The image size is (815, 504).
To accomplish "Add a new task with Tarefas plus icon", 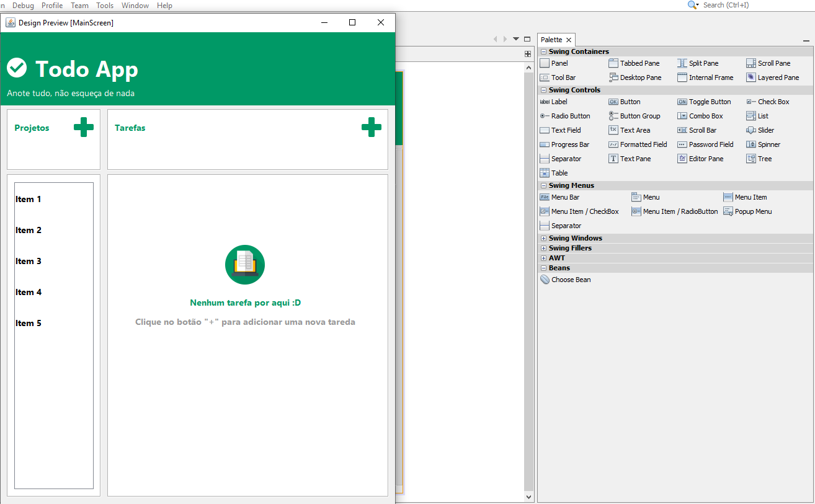I will coord(372,127).
